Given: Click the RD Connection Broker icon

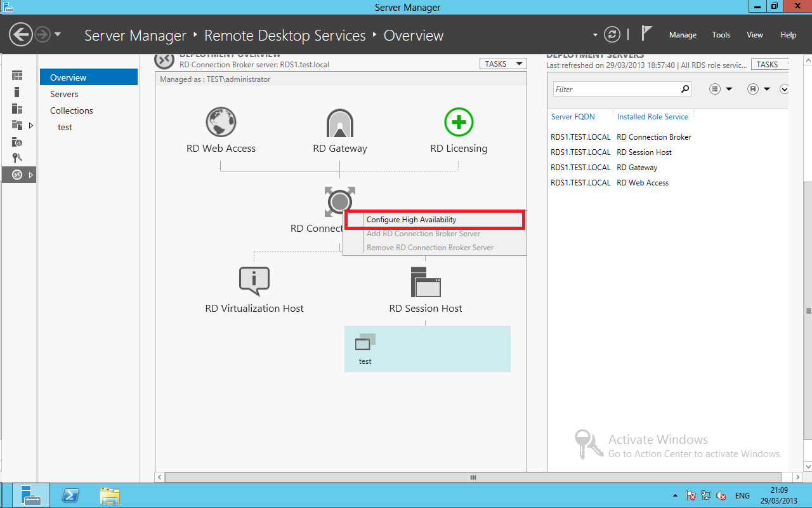Looking at the screenshot, I should coord(340,202).
